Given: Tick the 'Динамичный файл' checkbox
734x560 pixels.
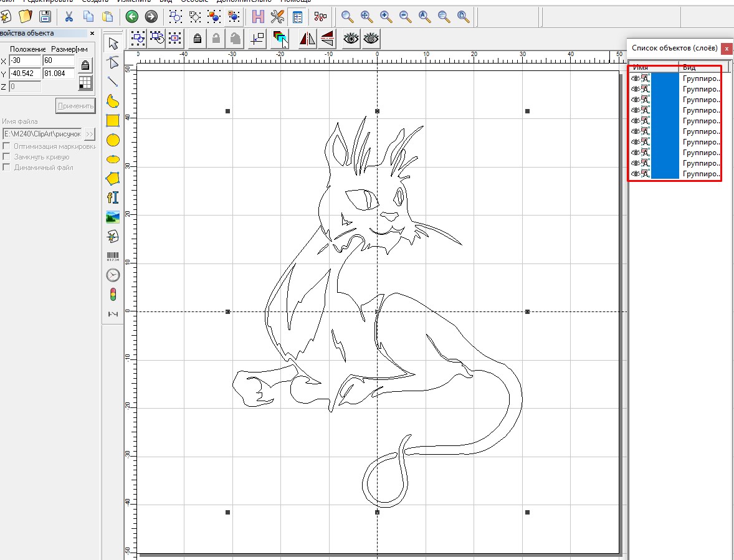Looking at the screenshot, I should (7, 168).
